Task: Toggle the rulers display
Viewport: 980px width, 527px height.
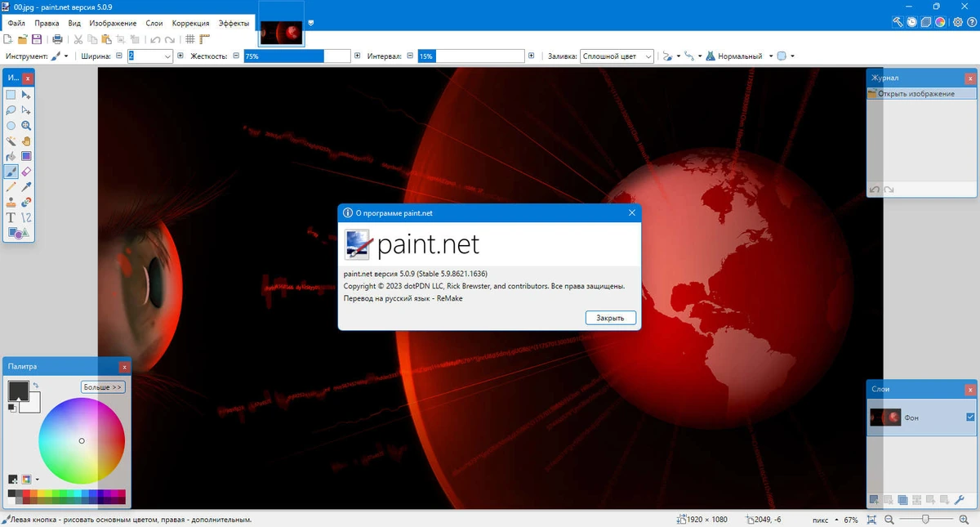Action: (x=204, y=39)
